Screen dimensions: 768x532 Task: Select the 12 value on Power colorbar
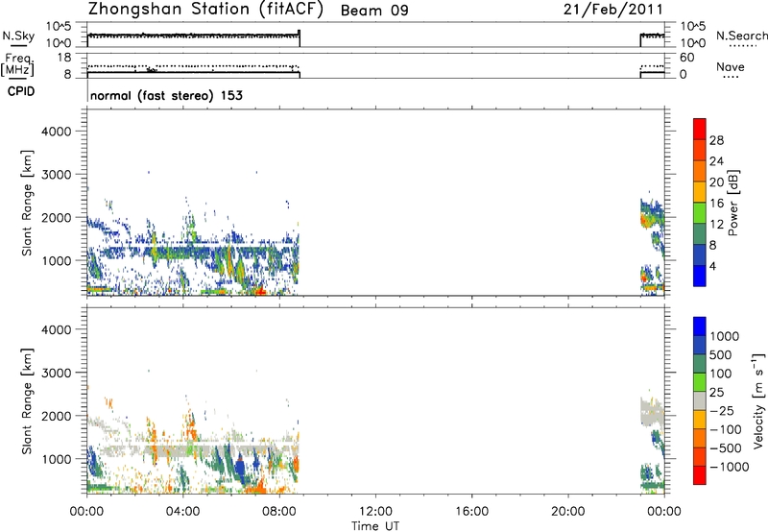716,225
